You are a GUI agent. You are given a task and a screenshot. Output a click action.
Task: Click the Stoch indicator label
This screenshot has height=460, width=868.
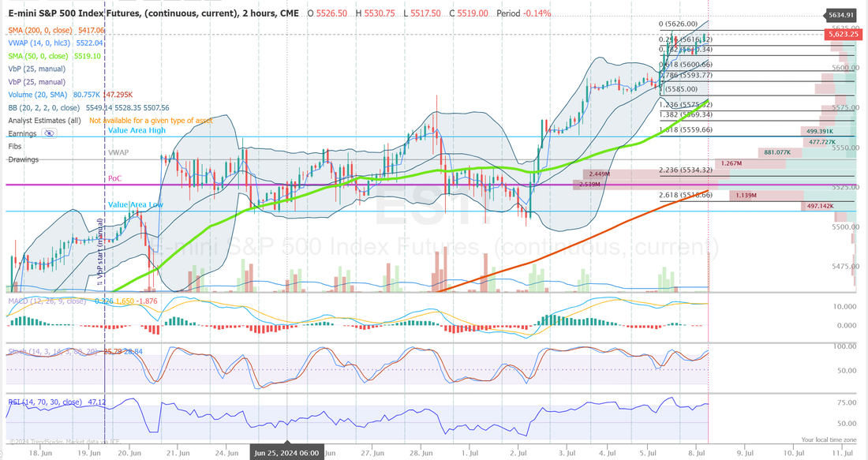point(53,351)
